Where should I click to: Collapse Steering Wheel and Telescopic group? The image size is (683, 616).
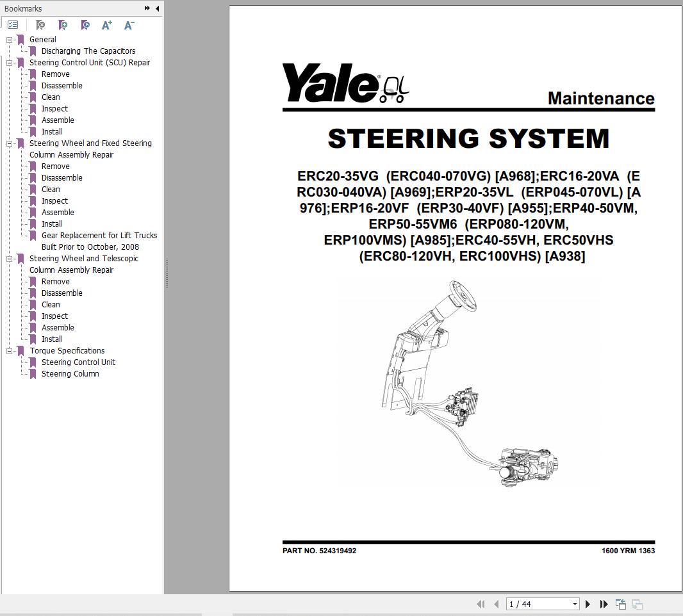[x=9, y=259]
